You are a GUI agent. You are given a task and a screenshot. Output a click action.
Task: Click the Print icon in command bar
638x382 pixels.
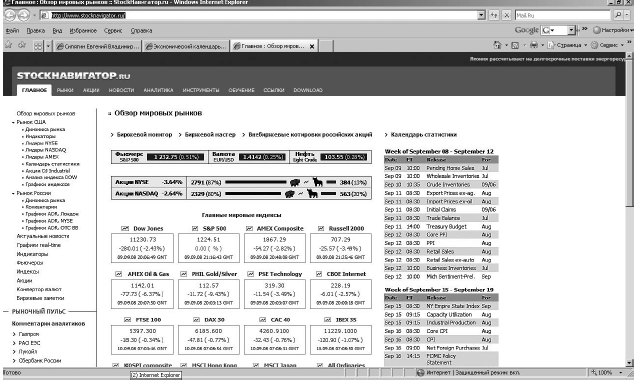(x=534, y=45)
